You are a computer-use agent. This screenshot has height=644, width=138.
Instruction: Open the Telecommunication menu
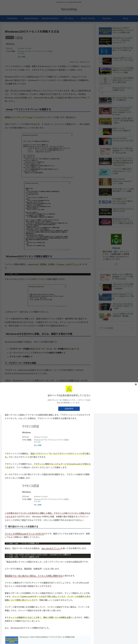point(50,18)
